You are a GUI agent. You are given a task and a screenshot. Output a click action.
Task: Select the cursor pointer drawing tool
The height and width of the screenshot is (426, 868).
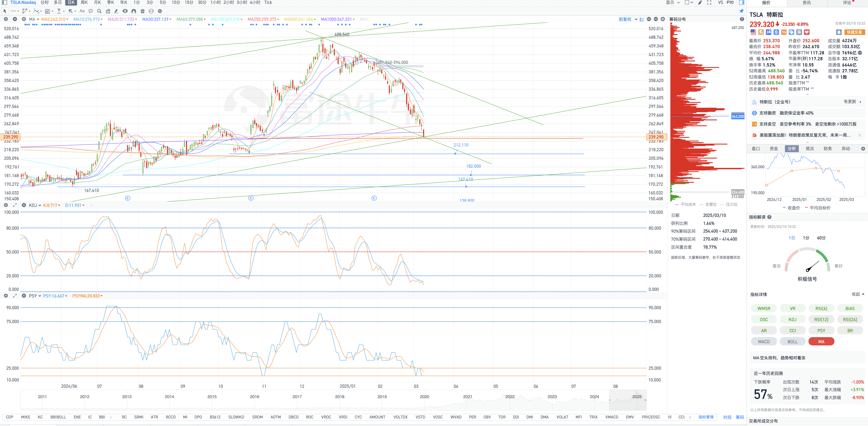coord(5,11)
